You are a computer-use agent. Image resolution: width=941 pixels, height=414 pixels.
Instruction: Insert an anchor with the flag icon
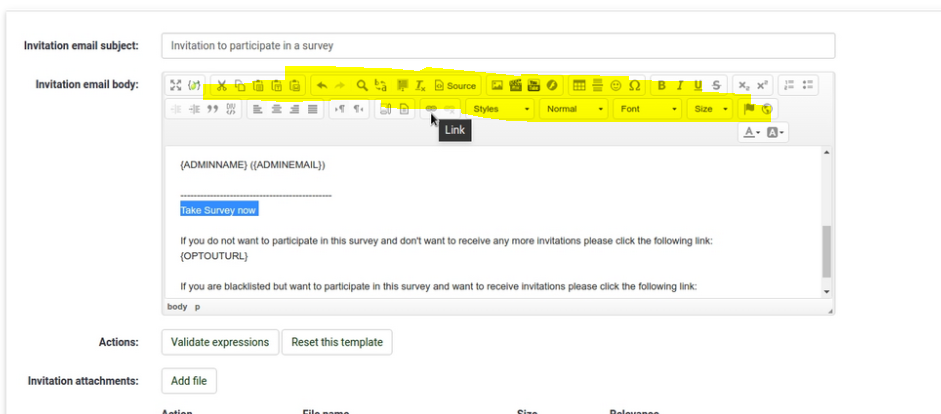click(x=748, y=109)
